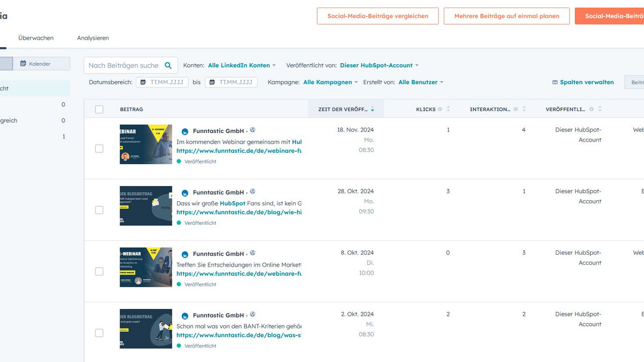The height and width of the screenshot is (362, 644).
Task: Click the magnifier search icon
Action: 168,65
